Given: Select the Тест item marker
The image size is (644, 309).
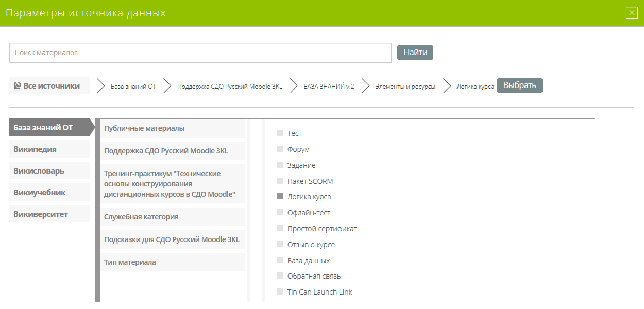Looking at the screenshot, I should [280, 133].
